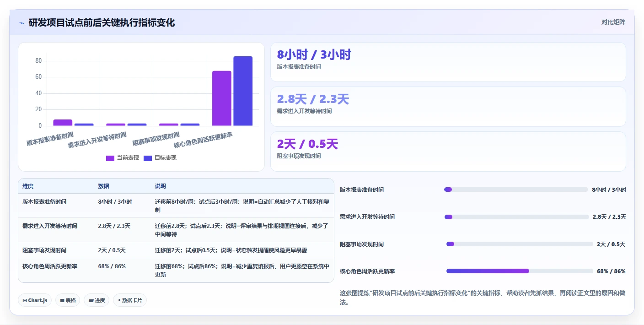Click the blue 核心角色周活跃更新率 chart bar
The height and width of the screenshot is (325, 644).
243,91
